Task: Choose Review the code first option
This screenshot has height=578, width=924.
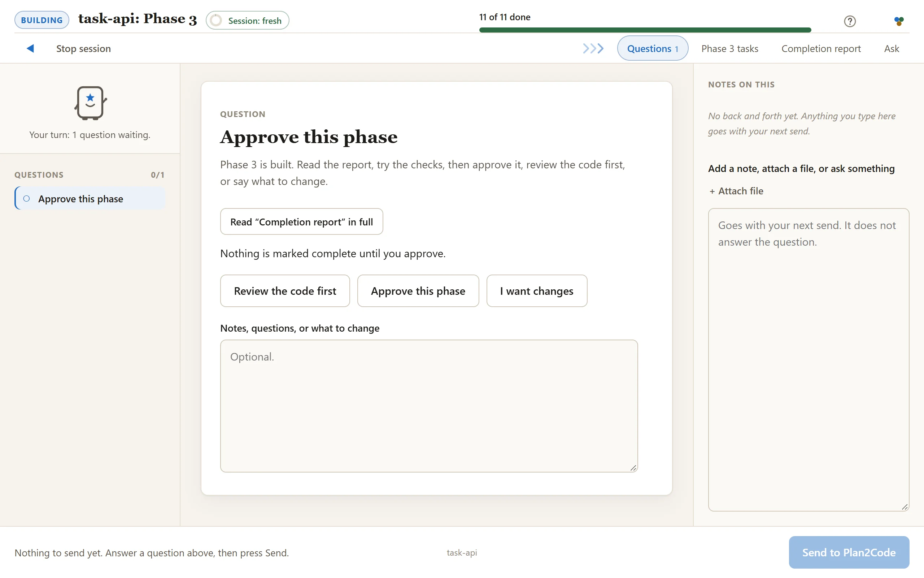Action: [285, 291]
